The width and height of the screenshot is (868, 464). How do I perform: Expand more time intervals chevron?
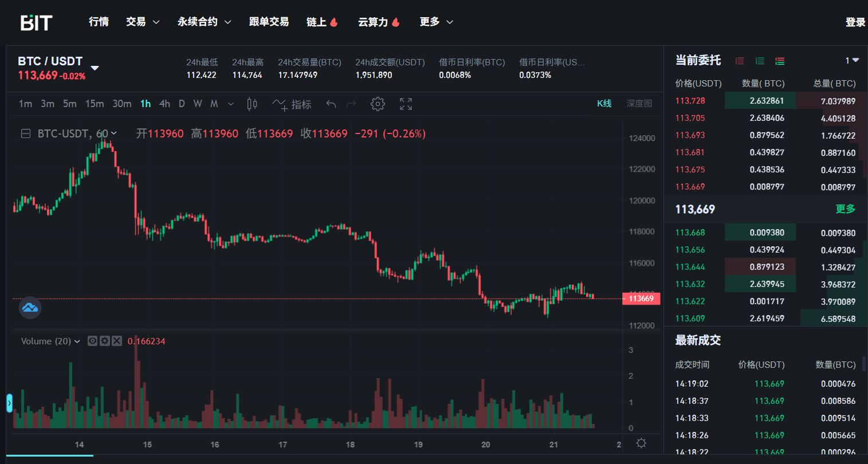231,104
